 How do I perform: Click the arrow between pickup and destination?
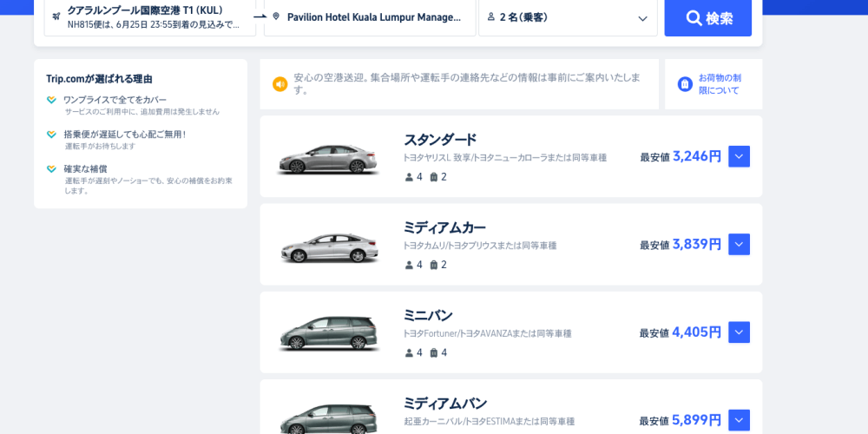point(260,16)
